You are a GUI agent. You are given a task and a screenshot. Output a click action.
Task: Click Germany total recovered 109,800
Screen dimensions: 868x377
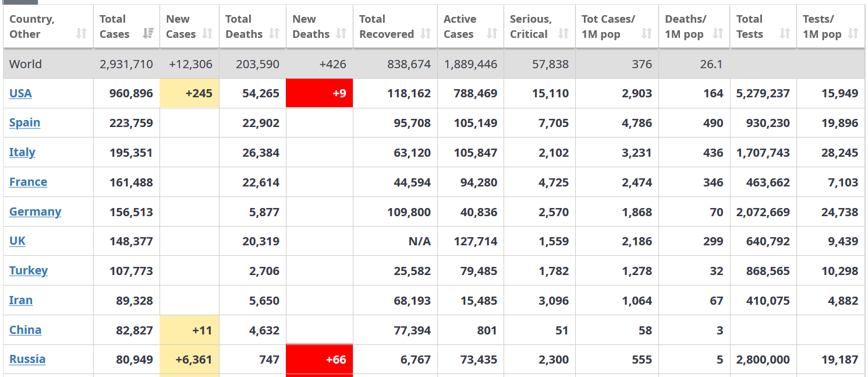(409, 212)
